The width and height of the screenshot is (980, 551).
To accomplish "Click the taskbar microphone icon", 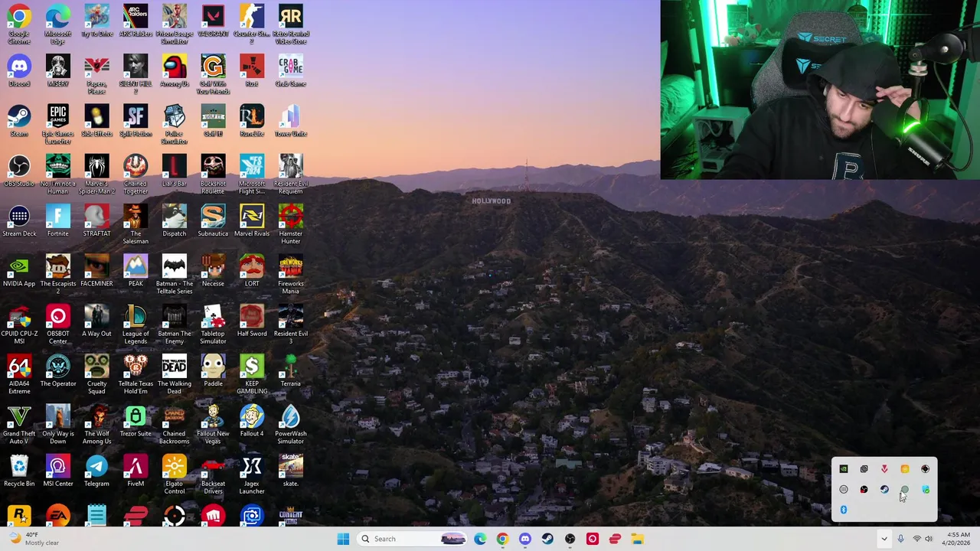I will 900,539.
